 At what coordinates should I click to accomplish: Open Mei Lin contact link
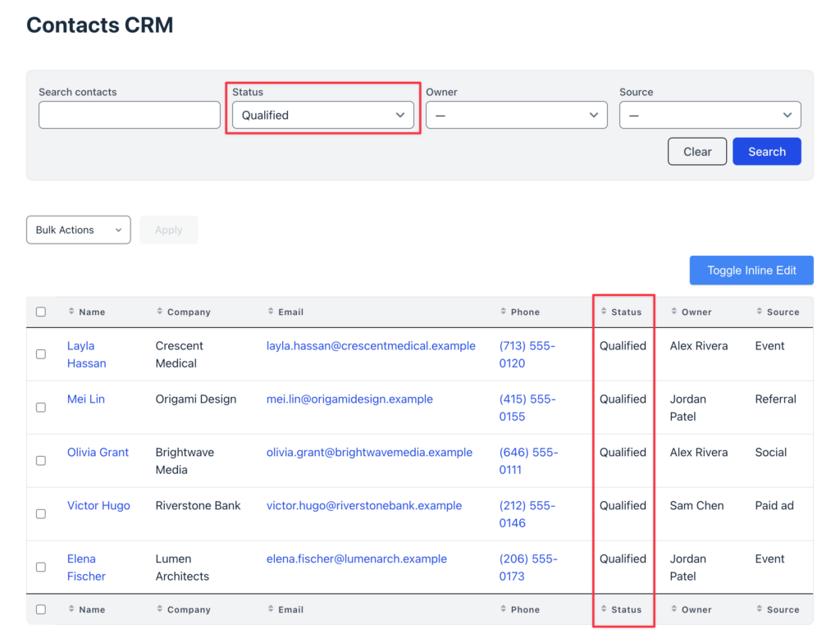click(85, 399)
